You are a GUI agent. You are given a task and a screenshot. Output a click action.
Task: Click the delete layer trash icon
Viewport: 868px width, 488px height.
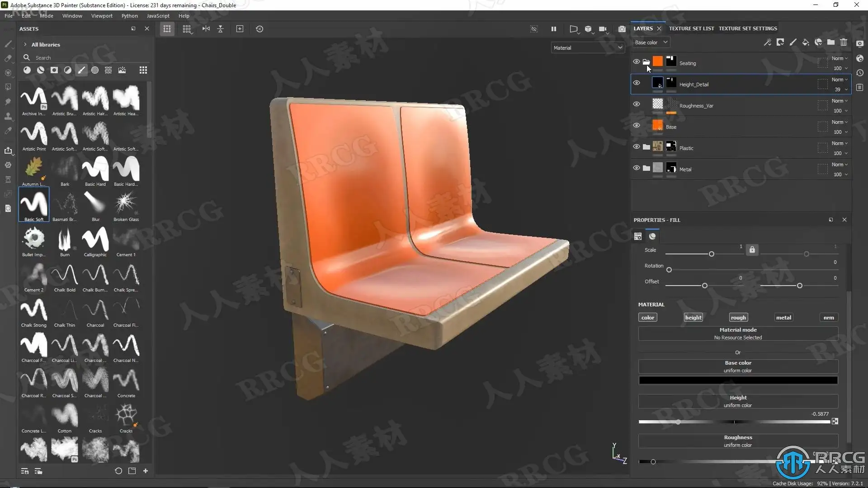tap(844, 42)
